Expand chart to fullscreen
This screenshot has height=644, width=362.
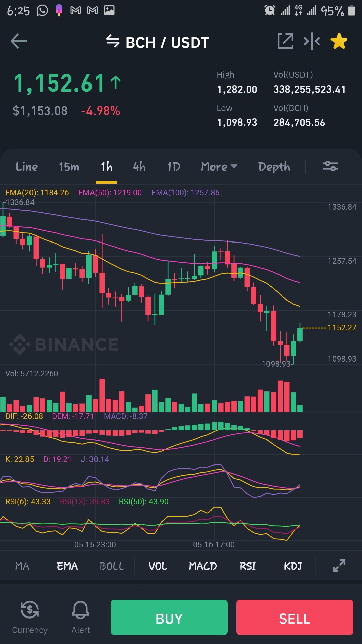click(x=339, y=566)
